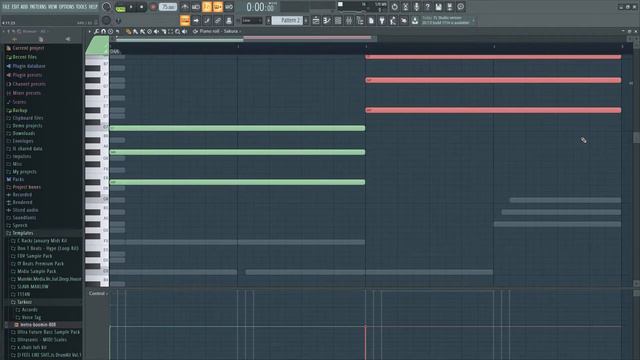Open the Control event lane selector

coord(98,293)
